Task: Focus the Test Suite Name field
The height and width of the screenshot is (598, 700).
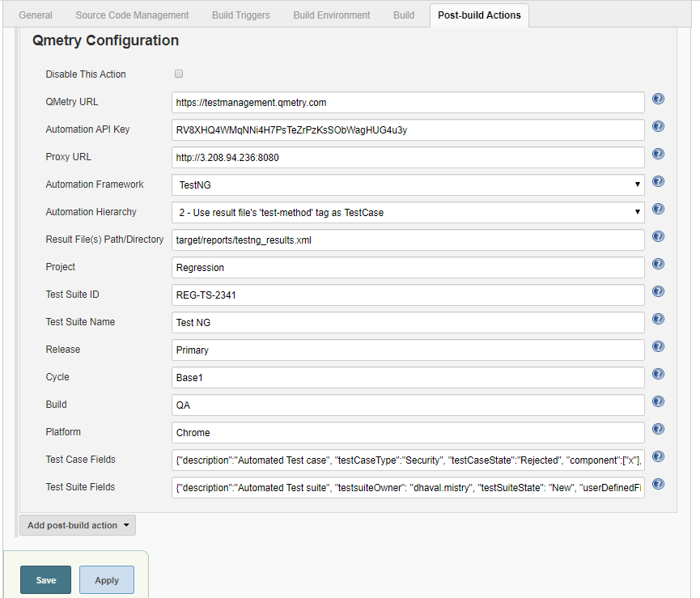Action: tap(408, 323)
